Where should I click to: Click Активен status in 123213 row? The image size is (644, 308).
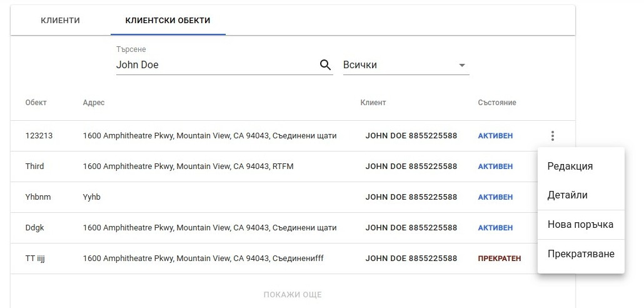(x=495, y=136)
